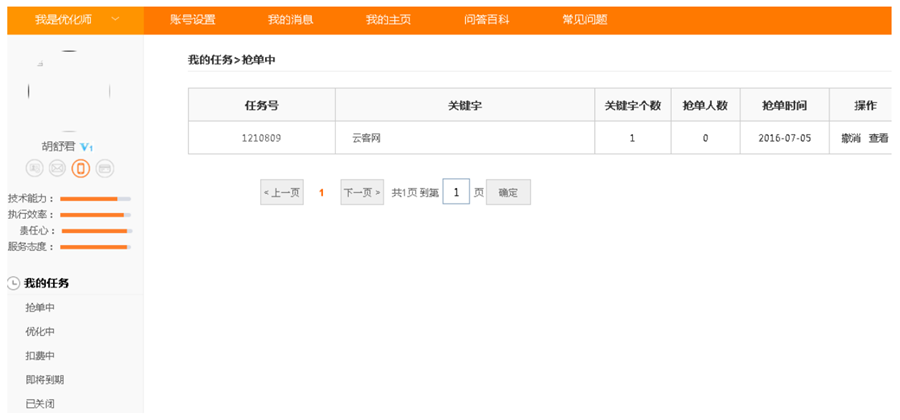This screenshot has height=420, width=900.
Task: Open 账号设置 in top navigation
Action: coord(193,20)
